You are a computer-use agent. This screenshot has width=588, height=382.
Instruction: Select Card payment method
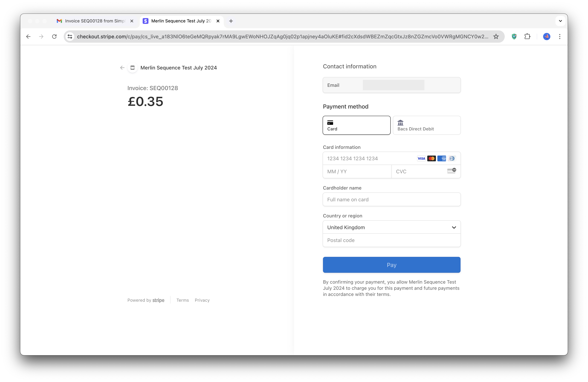click(x=356, y=125)
